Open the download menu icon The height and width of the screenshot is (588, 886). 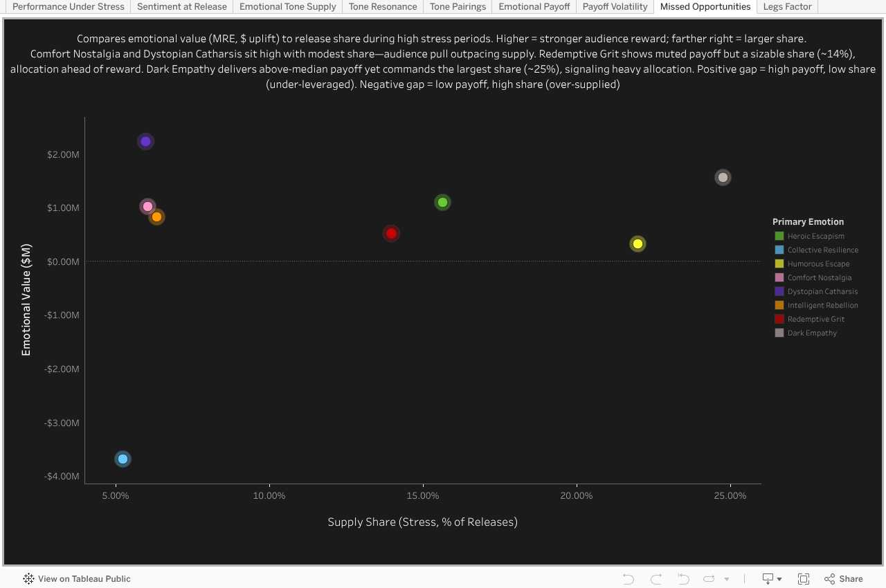click(772, 579)
